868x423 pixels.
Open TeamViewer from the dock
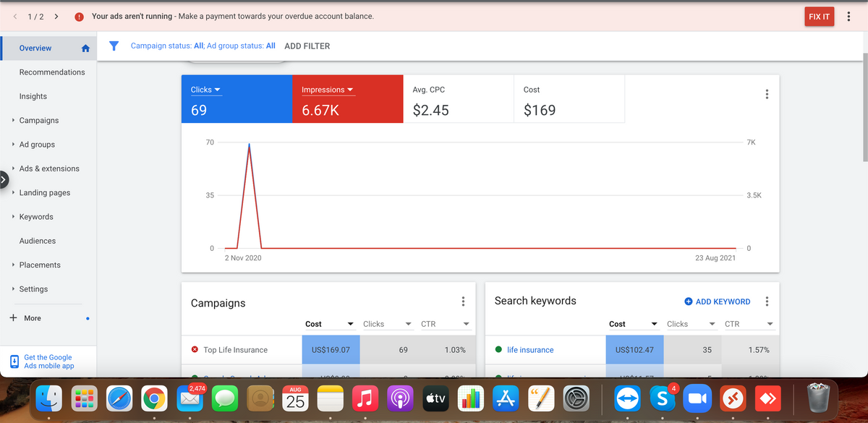click(x=626, y=399)
